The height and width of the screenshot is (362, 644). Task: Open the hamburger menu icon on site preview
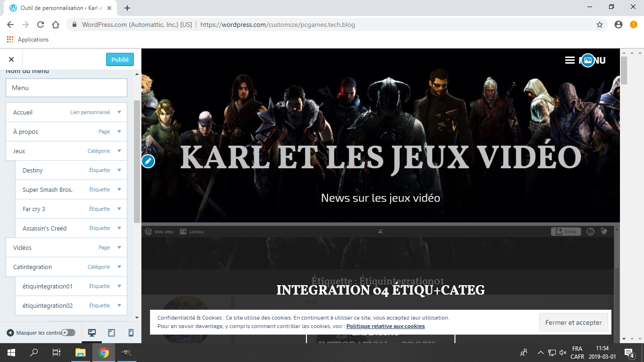click(x=570, y=60)
